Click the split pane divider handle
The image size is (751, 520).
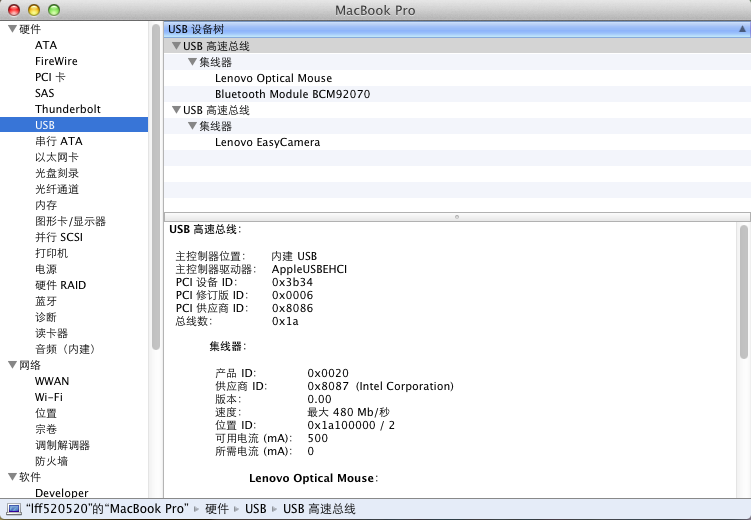point(457,216)
